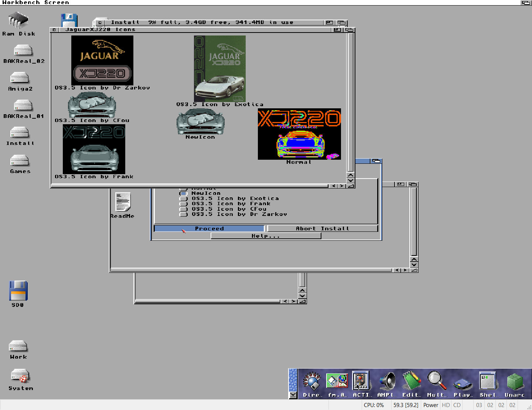Click the JaguarXJ220 Icons vertical scrollbar track
This screenshot has height=410, width=532.
click(350, 102)
